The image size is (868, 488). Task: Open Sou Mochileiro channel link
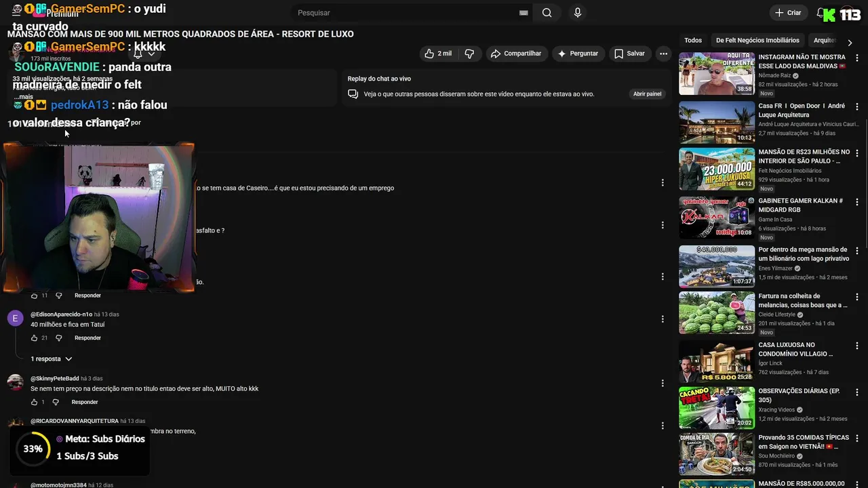point(777,456)
